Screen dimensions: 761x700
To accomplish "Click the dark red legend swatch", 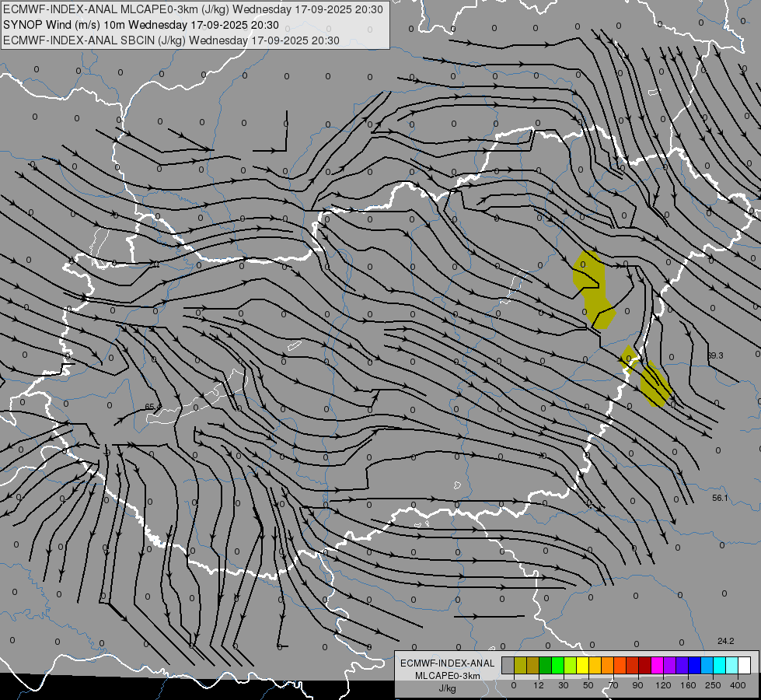I will click(645, 665).
